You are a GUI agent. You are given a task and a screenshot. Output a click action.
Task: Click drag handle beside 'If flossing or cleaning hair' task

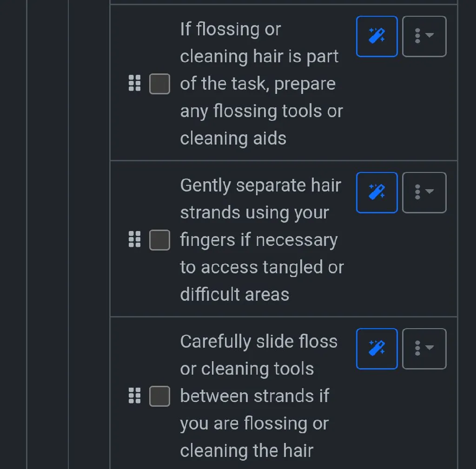tap(134, 83)
